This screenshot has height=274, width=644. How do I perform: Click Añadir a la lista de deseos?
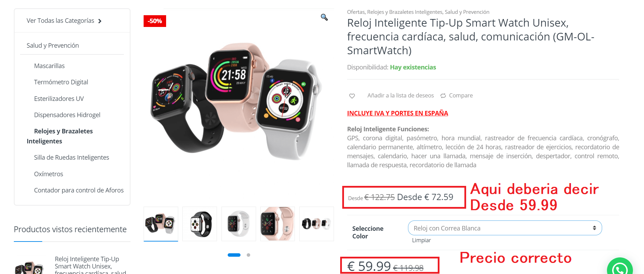pyautogui.click(x=400, y=96)
